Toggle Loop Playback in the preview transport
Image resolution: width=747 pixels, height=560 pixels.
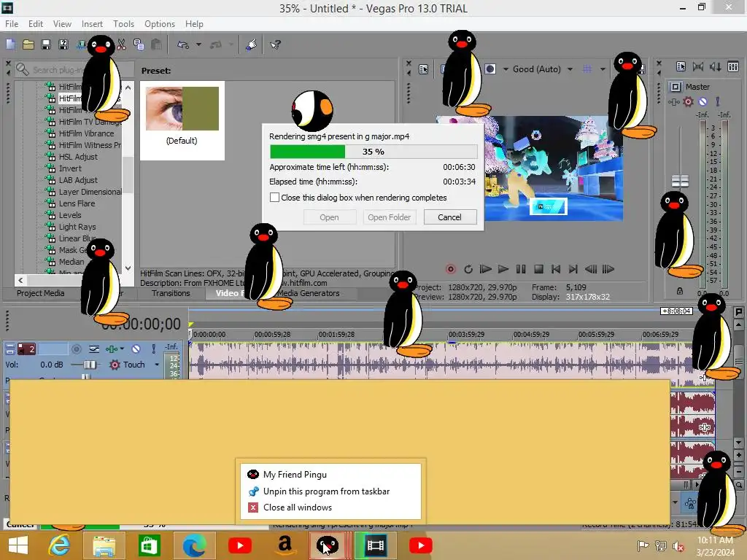point(468,269)
